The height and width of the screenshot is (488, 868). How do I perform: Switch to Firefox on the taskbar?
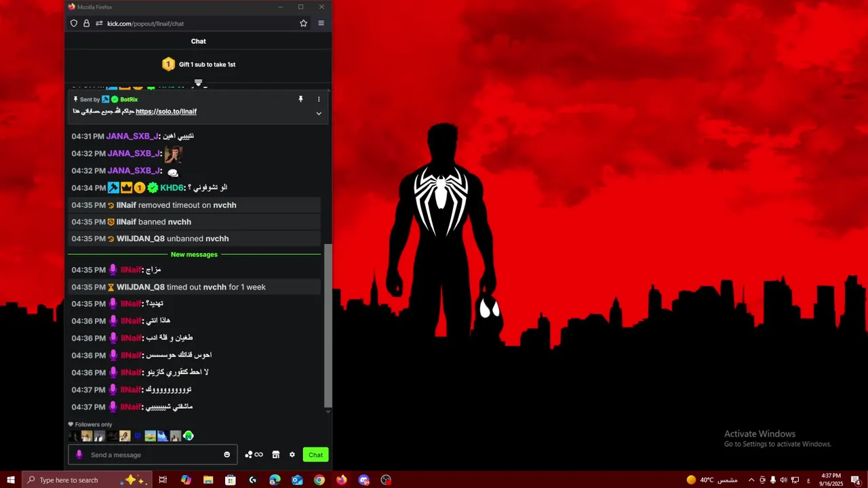[341, 480]
